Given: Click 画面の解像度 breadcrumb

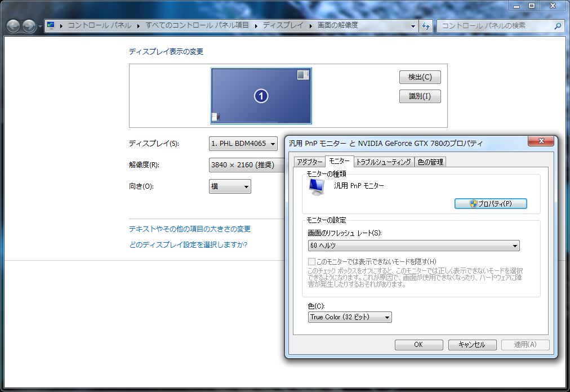Looking at the screenshot, I should tap(338, 25).
